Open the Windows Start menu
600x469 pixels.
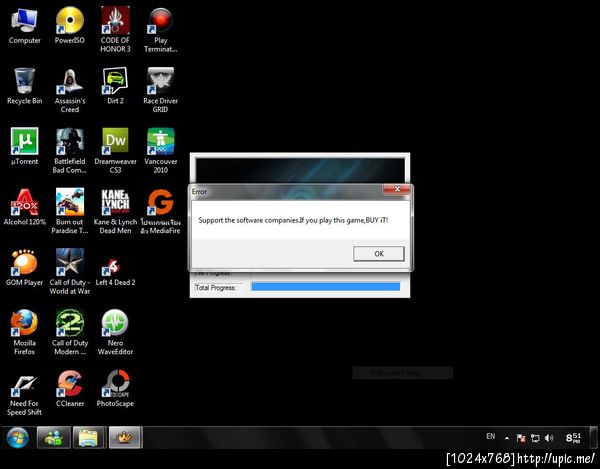coord(17,438)
